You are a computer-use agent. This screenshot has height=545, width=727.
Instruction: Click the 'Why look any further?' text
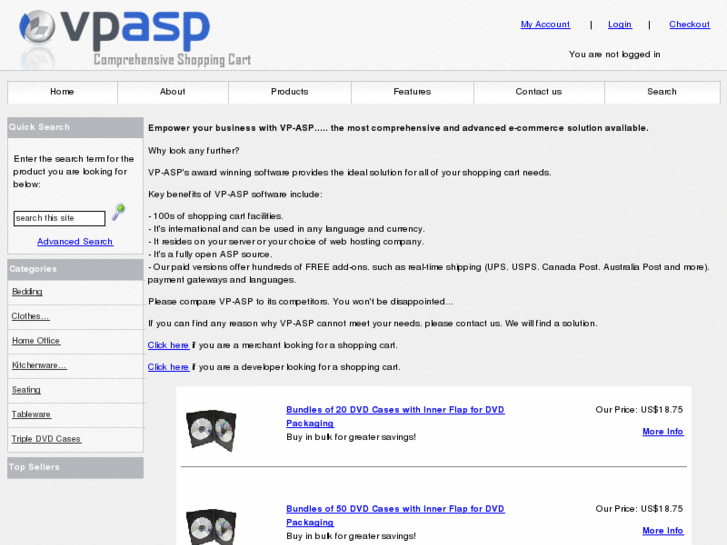194,151
